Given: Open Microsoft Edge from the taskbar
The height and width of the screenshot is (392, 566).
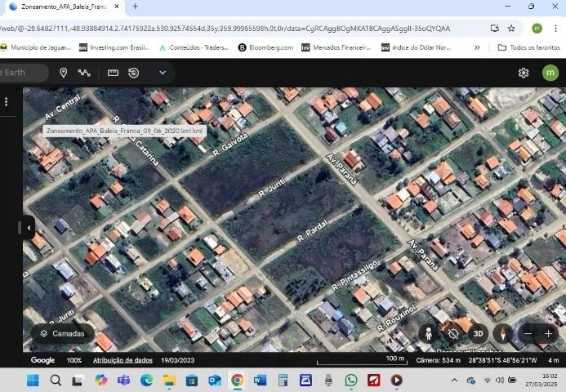Looking at the screenshot, I should coord(146,380).
